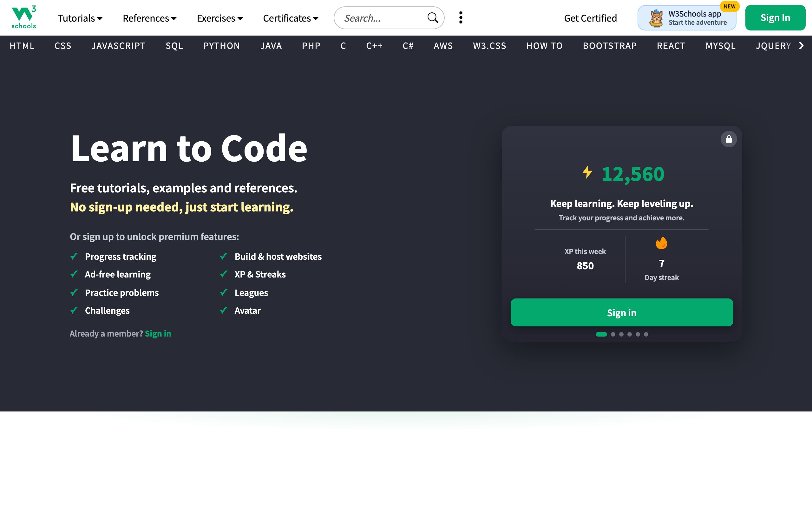This screenshot has width=812, height=508.
Task: Select the third carousel dot
Action: (x=621, y=334)
